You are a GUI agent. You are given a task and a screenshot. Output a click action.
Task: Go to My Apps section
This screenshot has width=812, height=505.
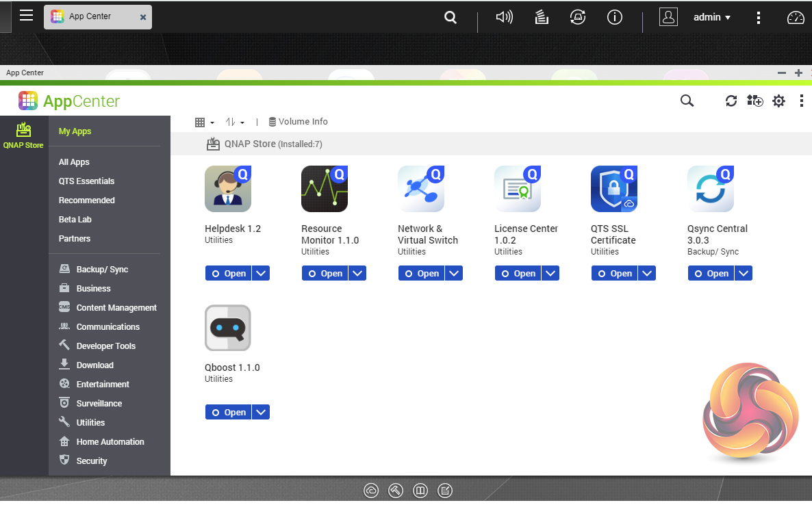[75, 131]
